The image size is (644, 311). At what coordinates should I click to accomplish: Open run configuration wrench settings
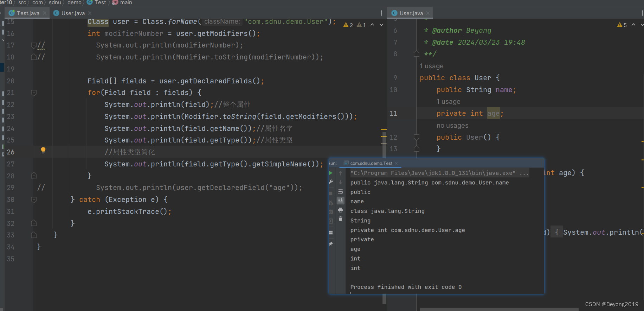pos(331,182)
